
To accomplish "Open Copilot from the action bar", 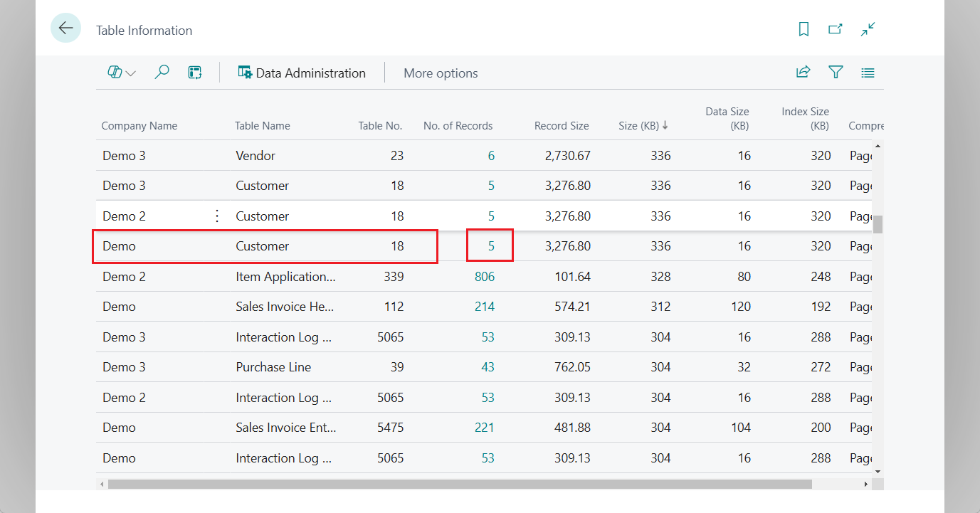I will (x=114, y=72).
